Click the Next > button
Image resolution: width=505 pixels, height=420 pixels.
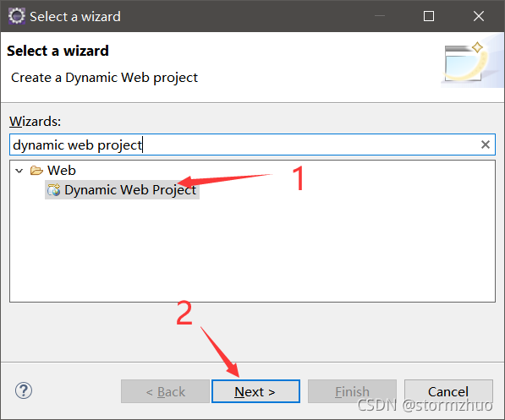[255, 391]
